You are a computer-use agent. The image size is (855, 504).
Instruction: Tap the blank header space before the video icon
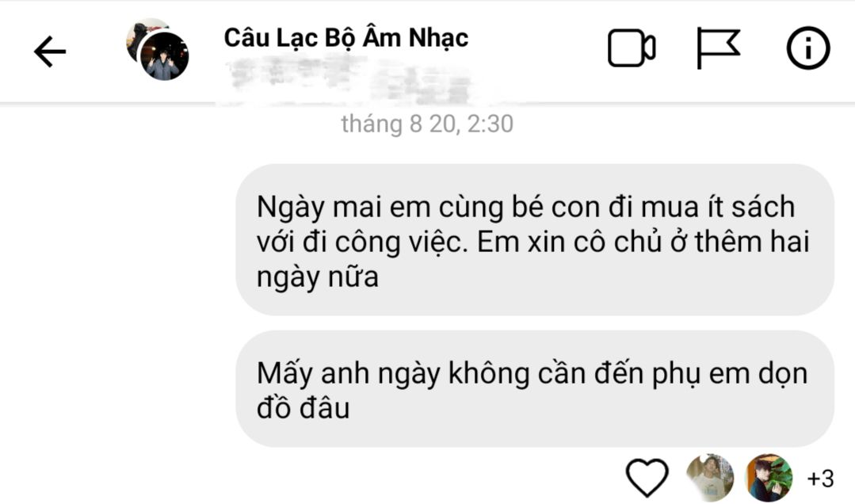click(x=537, y=49)
